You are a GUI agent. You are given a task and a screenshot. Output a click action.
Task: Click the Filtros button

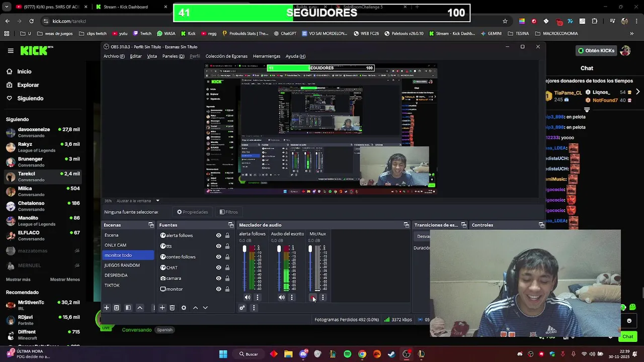(228, 212)
